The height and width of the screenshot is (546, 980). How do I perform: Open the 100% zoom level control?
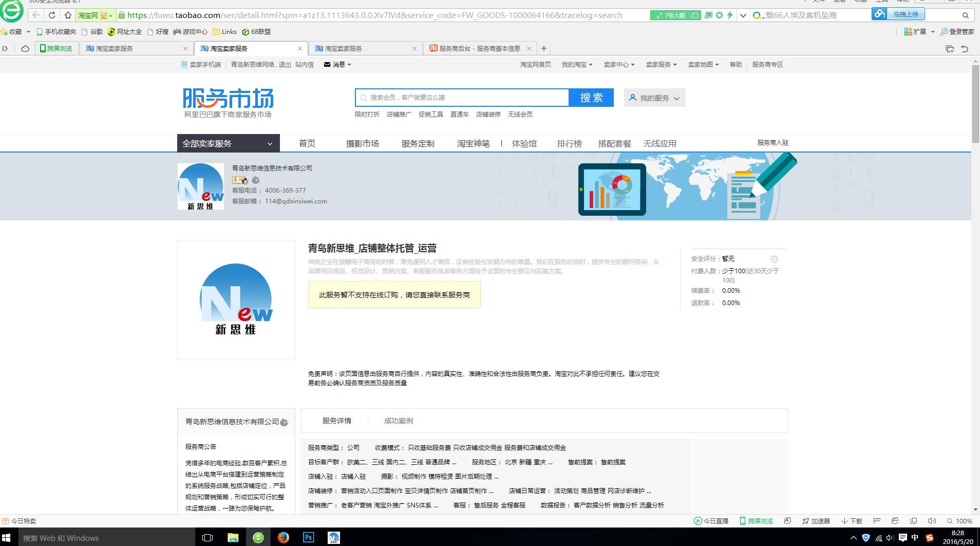point(959,521)
